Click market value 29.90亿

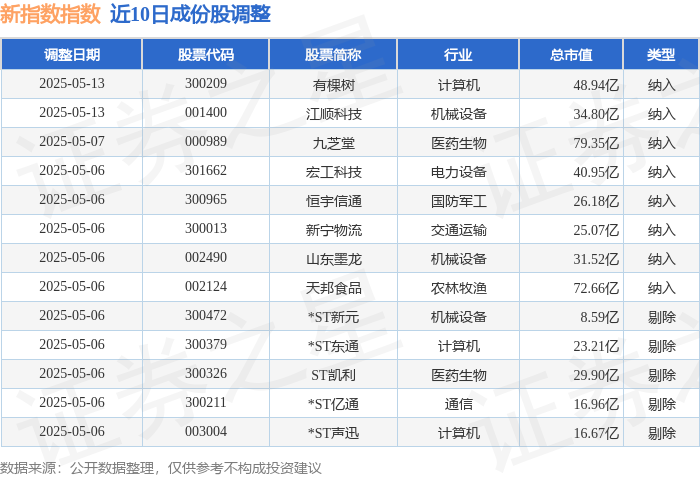[596, 375]
